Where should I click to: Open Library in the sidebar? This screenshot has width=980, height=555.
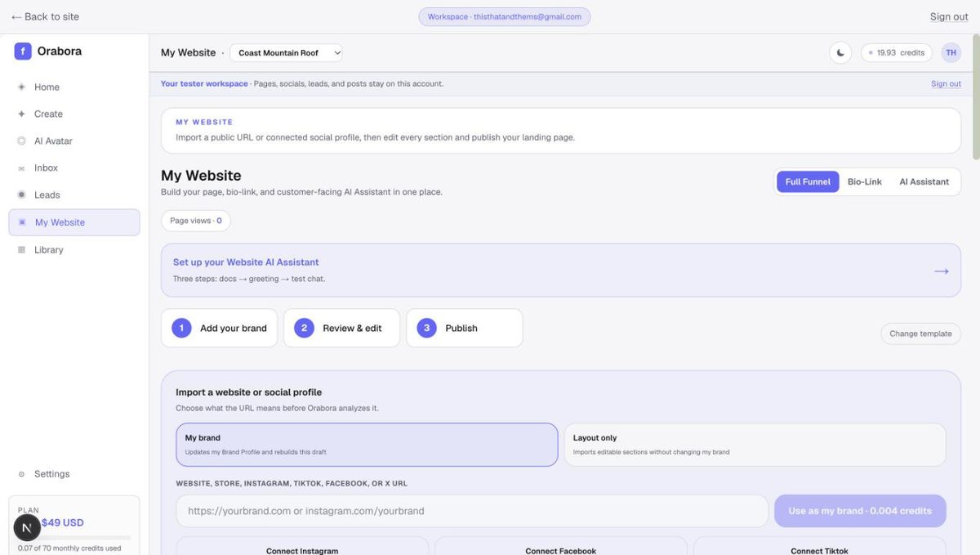[x=74, y=249]
